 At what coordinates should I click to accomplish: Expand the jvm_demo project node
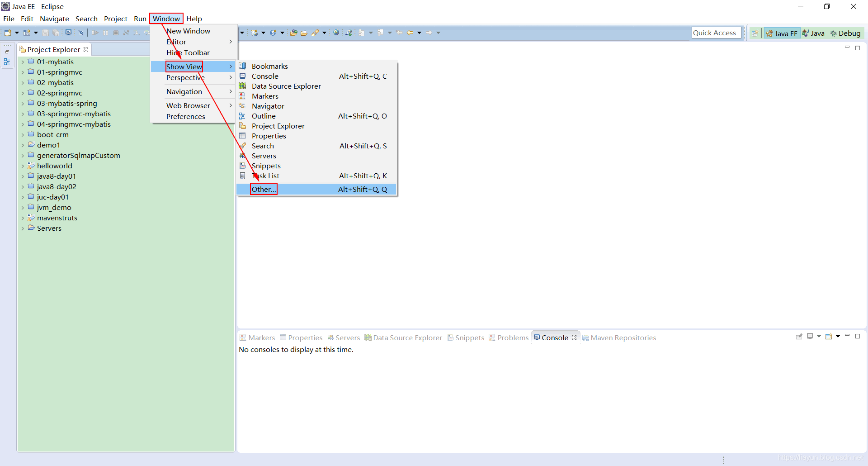pos(23,208)
